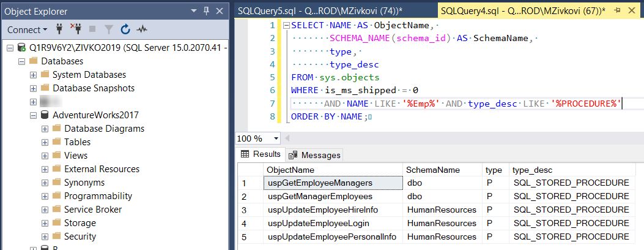Expand Database Snapshots folder
The image size is (644, 250).
click(34, 88)
